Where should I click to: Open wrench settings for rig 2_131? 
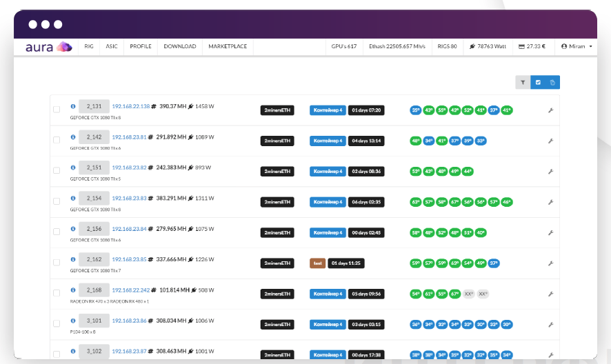(x=550, y=110)
